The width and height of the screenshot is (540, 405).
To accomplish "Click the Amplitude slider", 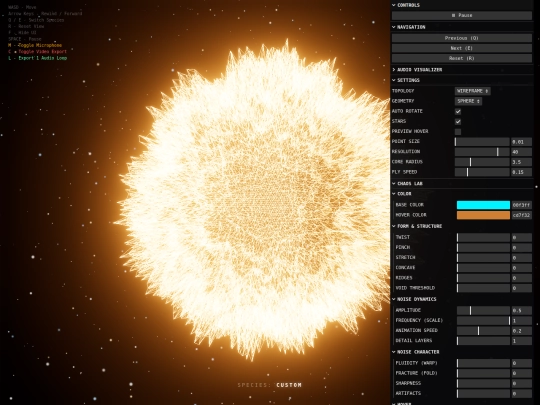I will [x=483, y=310].
